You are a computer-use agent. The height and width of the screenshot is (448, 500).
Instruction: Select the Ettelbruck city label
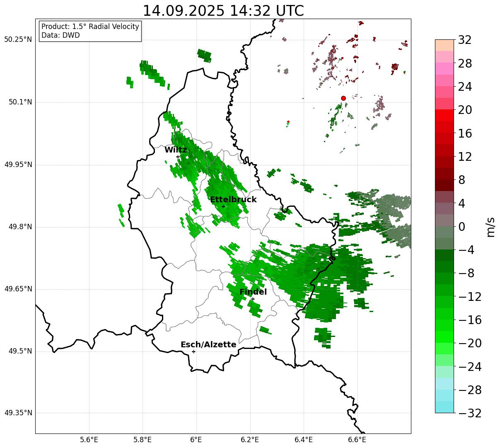coord(233,200)
